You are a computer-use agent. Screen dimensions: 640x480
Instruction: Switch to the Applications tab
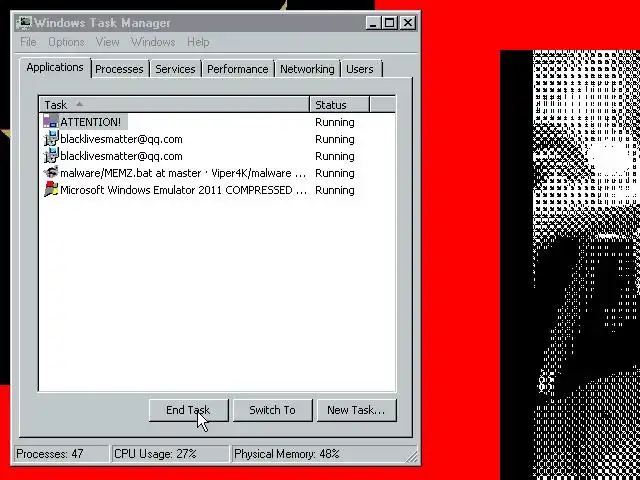tap(55, 68)
